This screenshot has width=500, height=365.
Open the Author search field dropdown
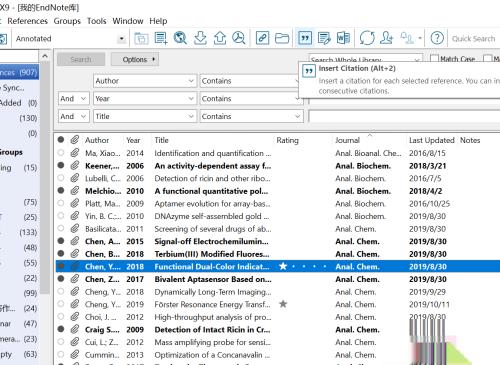[191, 81]
